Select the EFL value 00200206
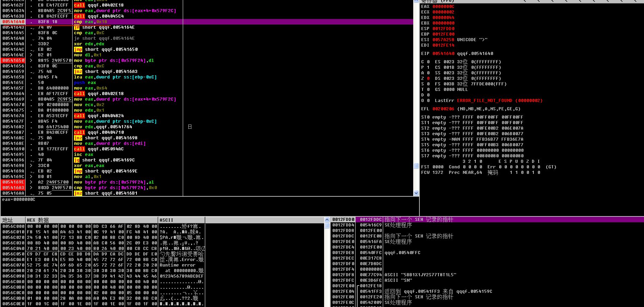Screen dimensions: 644x307 (443, 109)
